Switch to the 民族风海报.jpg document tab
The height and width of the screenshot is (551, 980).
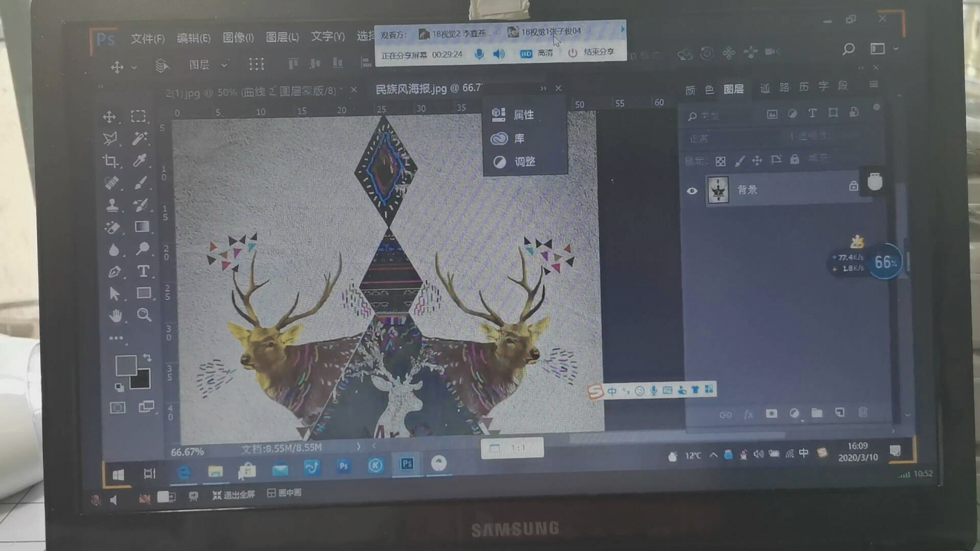point(428,88)
